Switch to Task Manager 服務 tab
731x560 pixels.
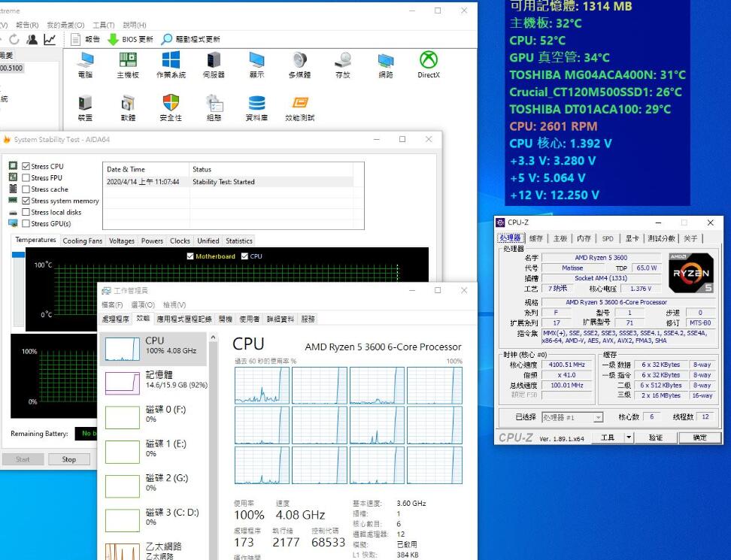(308, 319)
